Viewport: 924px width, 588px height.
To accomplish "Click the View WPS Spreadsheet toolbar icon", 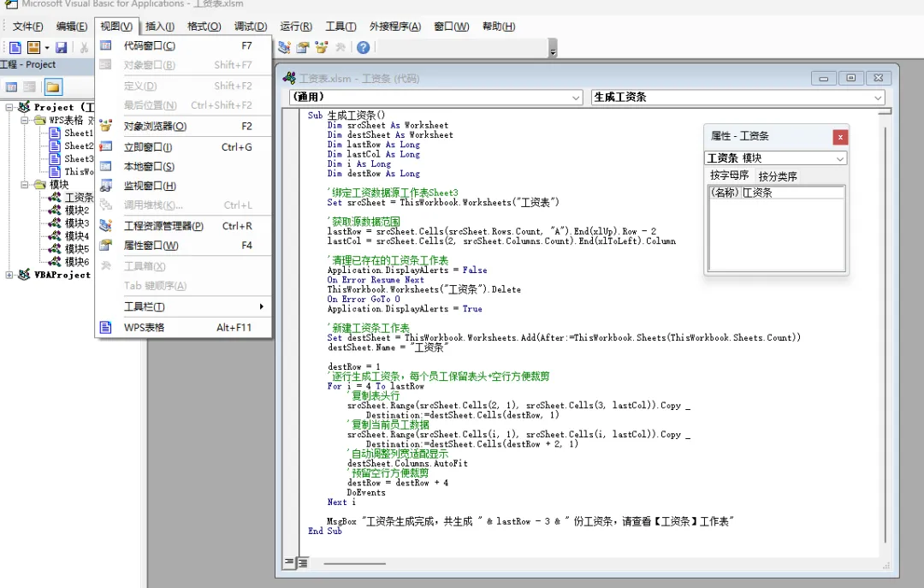I will (x=15, y=48).
